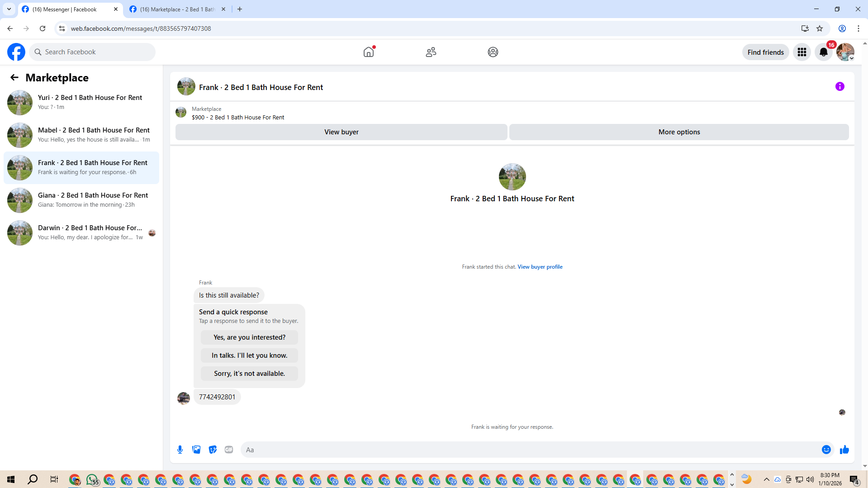Open the Chrome profile icon
The image size is (868, 488).
point(842,28)
